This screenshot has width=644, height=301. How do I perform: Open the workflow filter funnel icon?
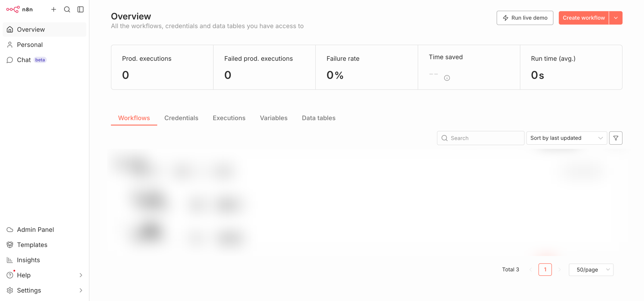[x=616, y=138]
